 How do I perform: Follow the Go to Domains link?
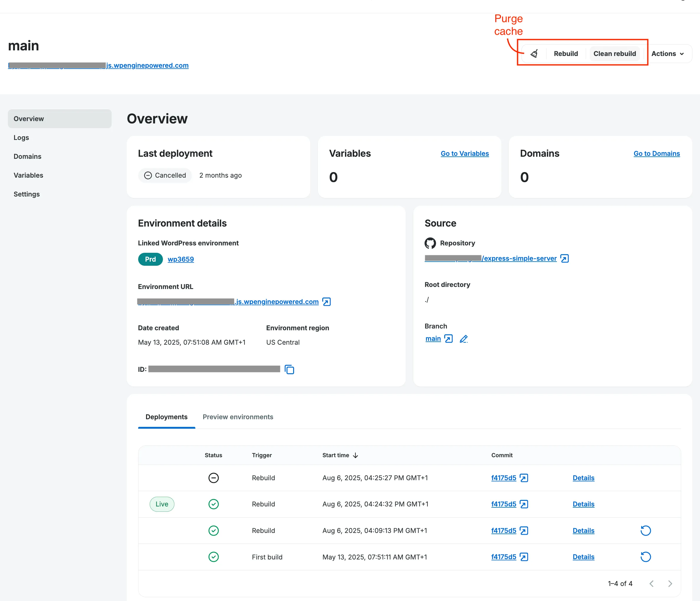tap(656, 153)
